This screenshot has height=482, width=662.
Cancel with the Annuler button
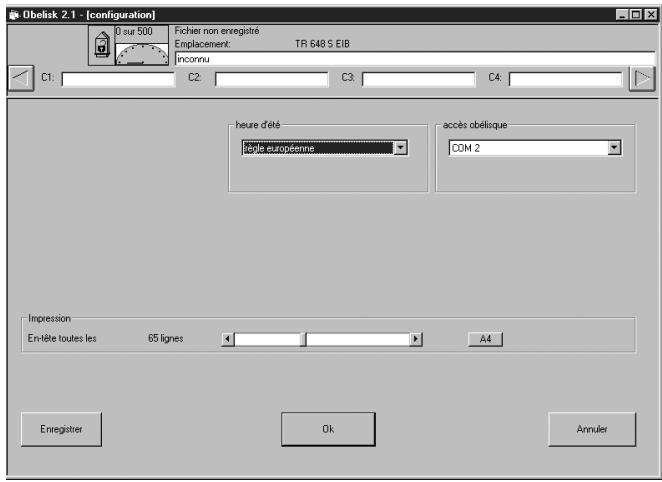(x=592, y=429)
